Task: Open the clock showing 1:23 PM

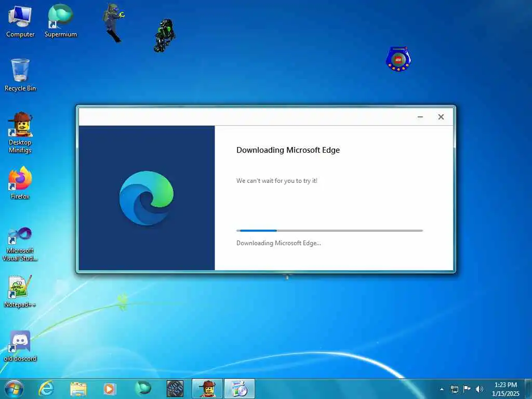Action: click(x=506, y=389)
